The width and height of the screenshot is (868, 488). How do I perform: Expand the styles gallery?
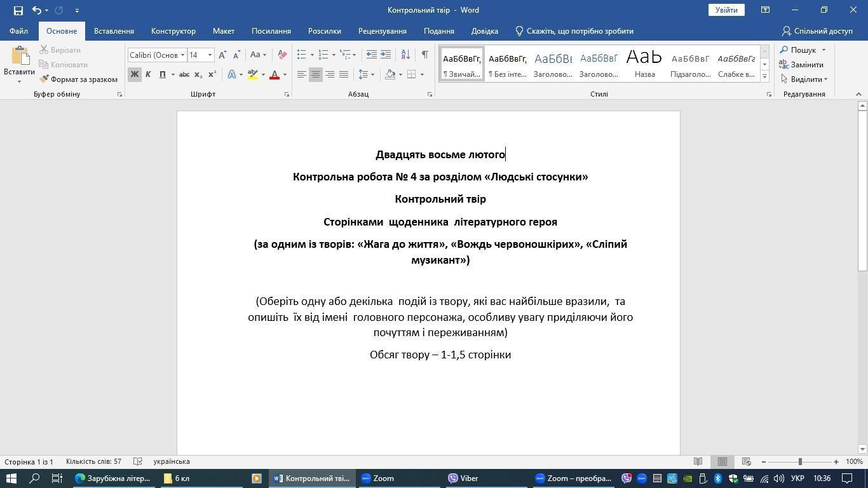click(x=764, y=76)
